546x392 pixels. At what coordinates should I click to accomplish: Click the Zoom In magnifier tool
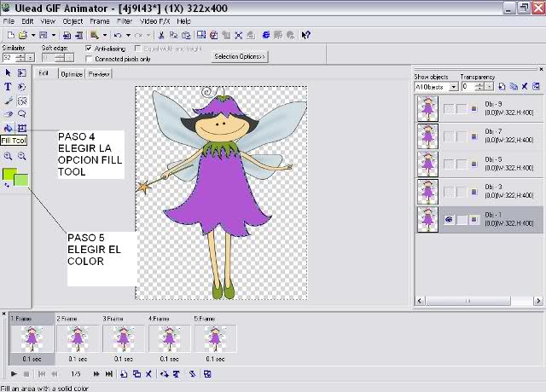pyautogui.click(x=8, y=156)
